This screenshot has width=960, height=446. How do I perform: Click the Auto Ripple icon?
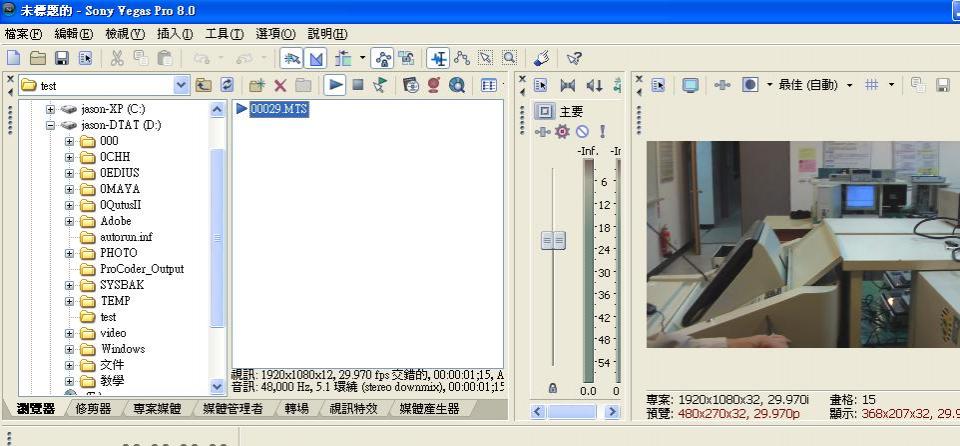coord(343,58)
